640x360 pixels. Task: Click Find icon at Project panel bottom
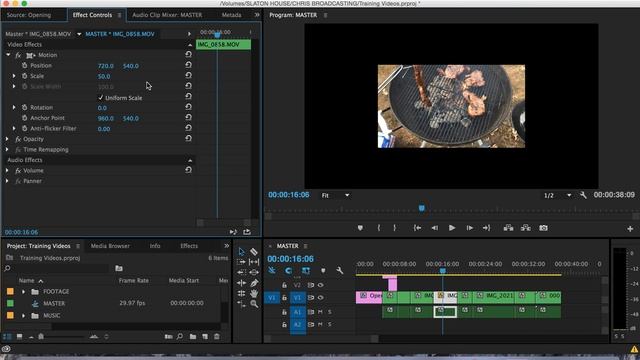(180, 337)
